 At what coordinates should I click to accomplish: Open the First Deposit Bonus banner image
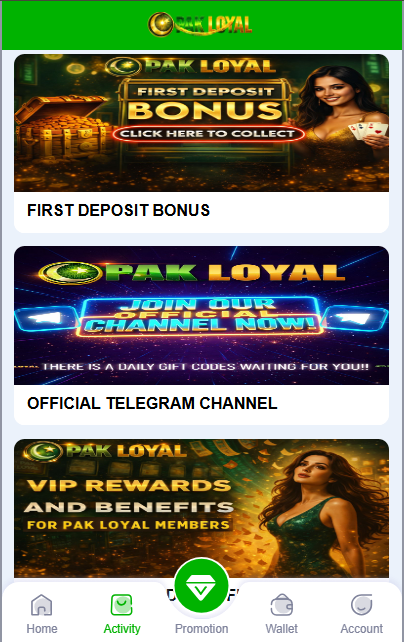click(201, 123)
